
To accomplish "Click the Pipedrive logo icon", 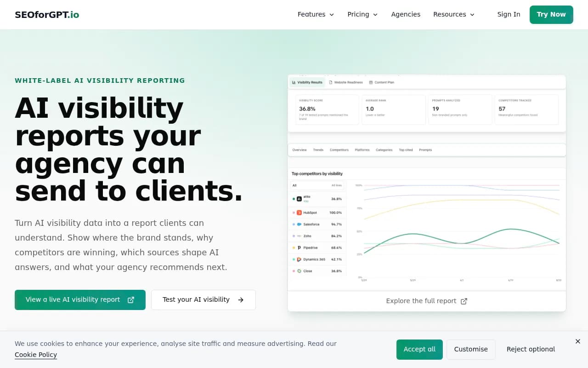I will click(x=299, y=247).
